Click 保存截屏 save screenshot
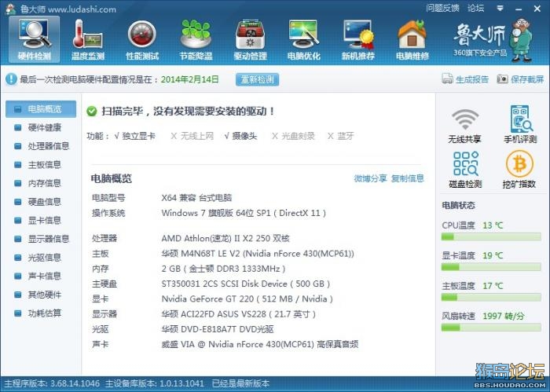550x392 pixels. click(x=520, y=79)
